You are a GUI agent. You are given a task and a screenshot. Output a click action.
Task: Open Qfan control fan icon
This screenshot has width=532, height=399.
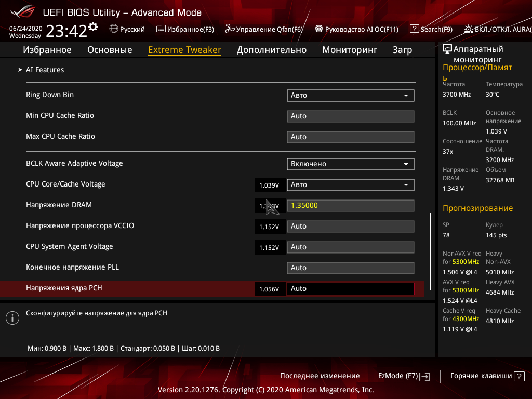(x=230, y=29)
